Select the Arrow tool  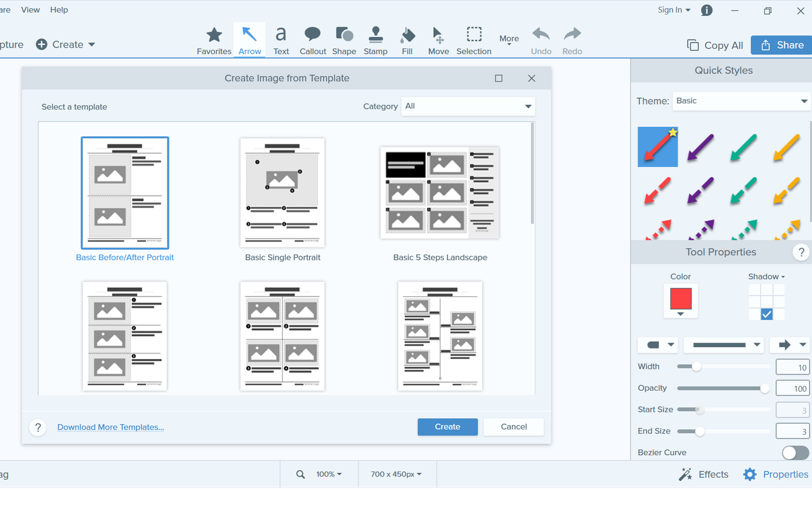(x=249, y=39)
